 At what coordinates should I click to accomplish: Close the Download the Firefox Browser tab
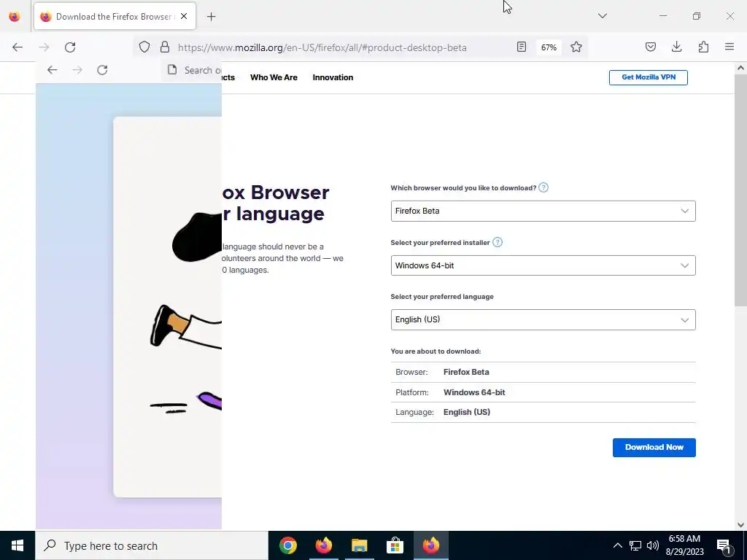click(x=184, y=16)
